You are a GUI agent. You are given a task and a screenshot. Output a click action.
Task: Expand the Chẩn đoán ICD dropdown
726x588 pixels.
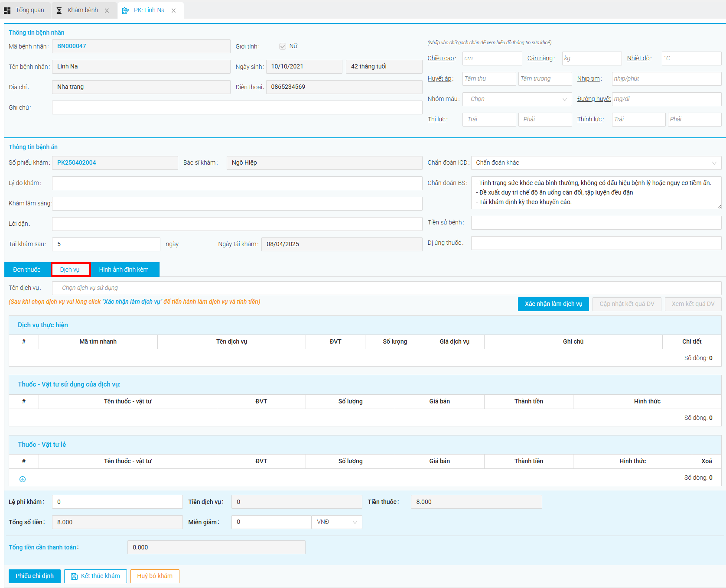(x=596, y=163)
